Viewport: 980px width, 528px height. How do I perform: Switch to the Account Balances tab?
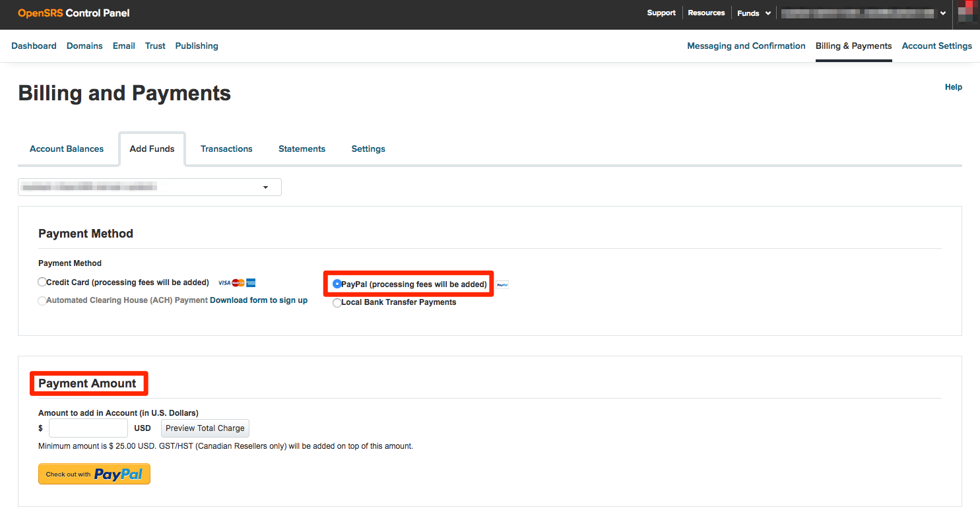click(67, 149)
